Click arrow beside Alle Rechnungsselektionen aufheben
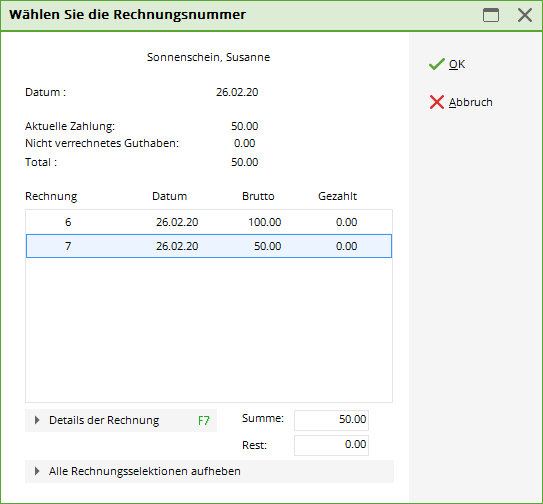The width and height of the screenshot is (543, 504). coord(37,471)
